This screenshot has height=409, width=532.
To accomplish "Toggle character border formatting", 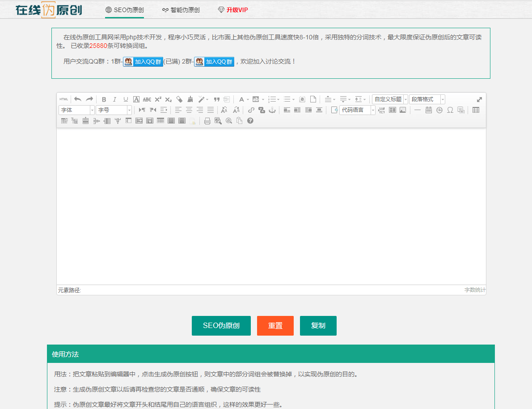I will pos(136,99).
